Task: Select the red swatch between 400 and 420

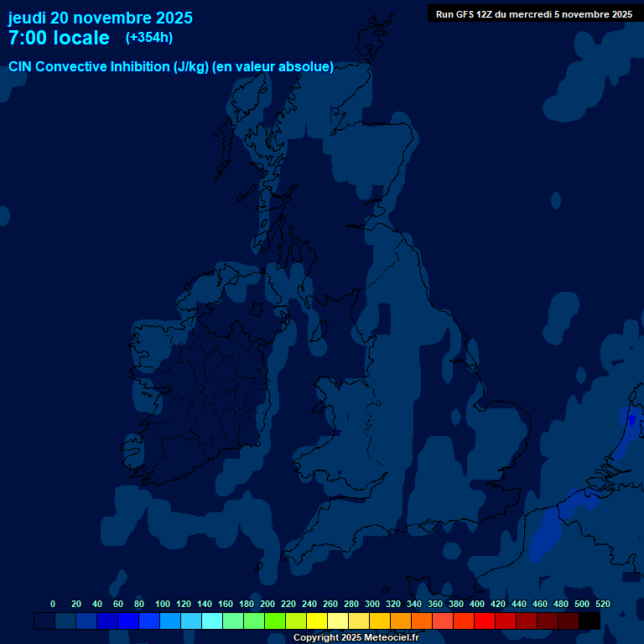Action: 484,621
